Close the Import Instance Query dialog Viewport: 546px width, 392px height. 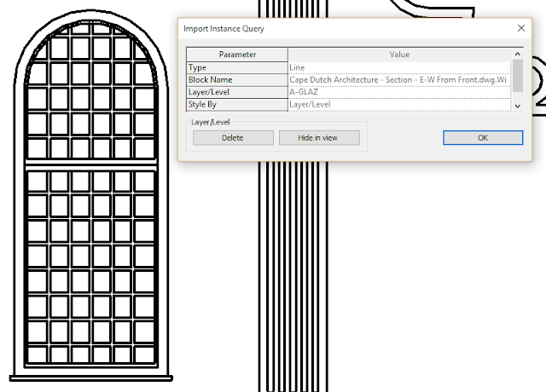pos(521,28)
